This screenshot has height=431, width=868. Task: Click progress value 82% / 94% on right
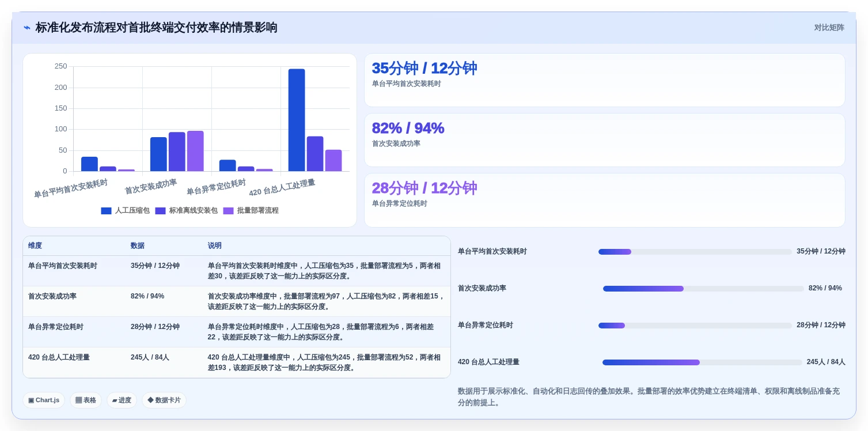coord(825,288)
